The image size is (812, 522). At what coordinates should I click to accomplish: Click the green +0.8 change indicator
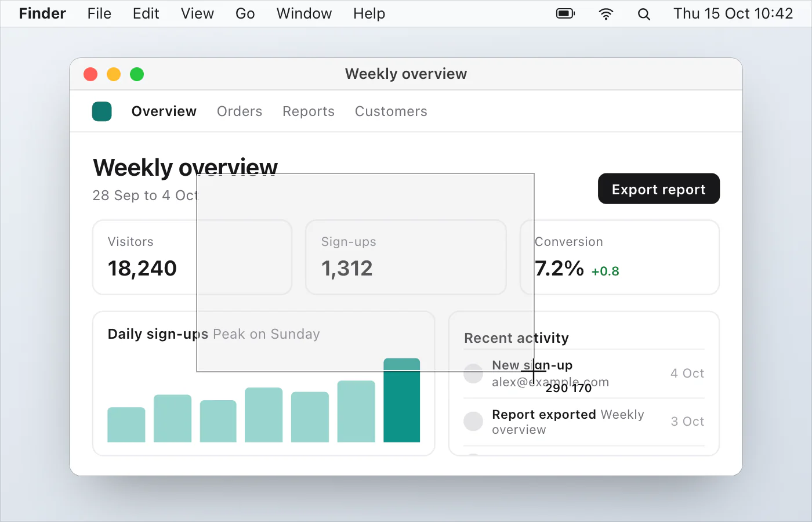click(x=606, y=271)
